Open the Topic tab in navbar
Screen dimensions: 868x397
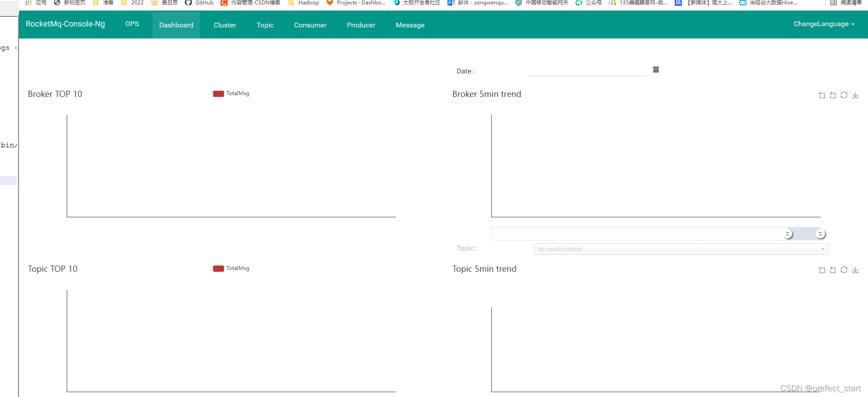[265, 25]
